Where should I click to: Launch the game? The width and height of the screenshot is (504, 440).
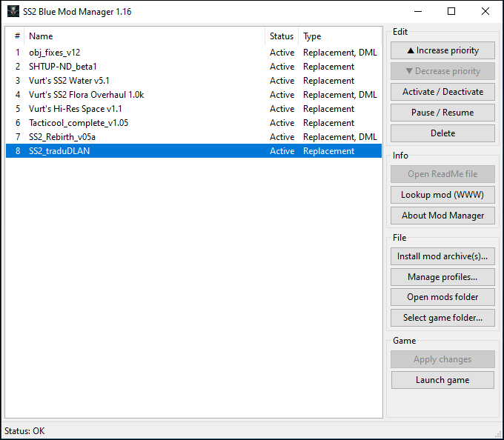pyautogui.click(x=442, y=380)
